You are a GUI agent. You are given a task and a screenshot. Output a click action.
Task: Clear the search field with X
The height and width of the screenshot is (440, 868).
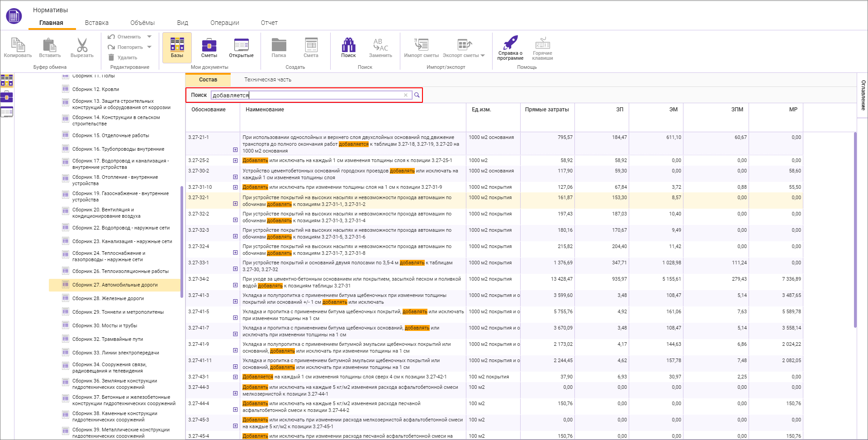click(406, 95)
